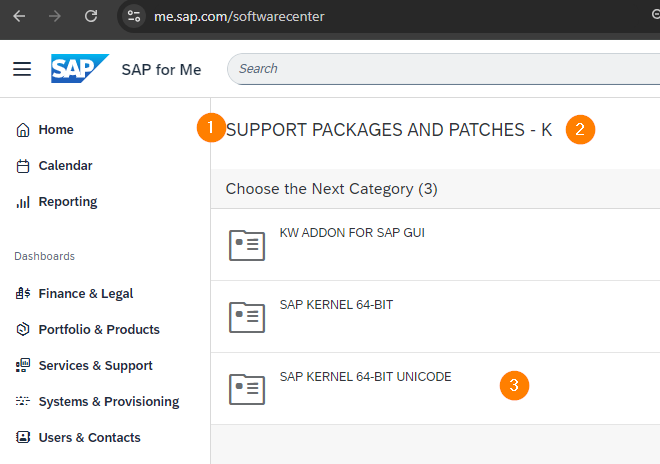This screenshot has width=660, height=464.
Task: Open the Services & Support dashboard
Action: (x=96, y=365)
